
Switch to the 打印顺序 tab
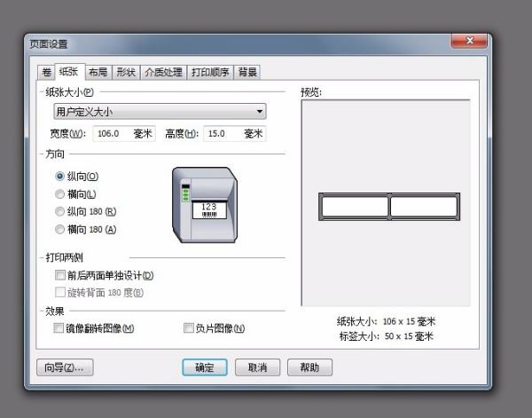210,72
